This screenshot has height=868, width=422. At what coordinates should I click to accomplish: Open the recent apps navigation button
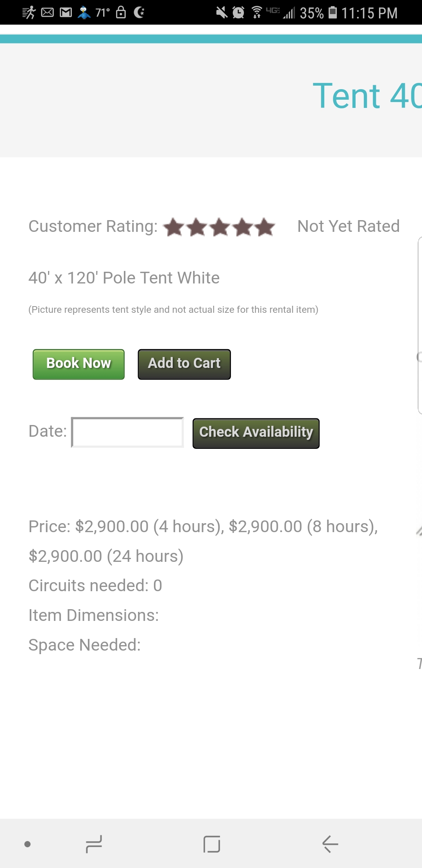[x=94, y=844]
